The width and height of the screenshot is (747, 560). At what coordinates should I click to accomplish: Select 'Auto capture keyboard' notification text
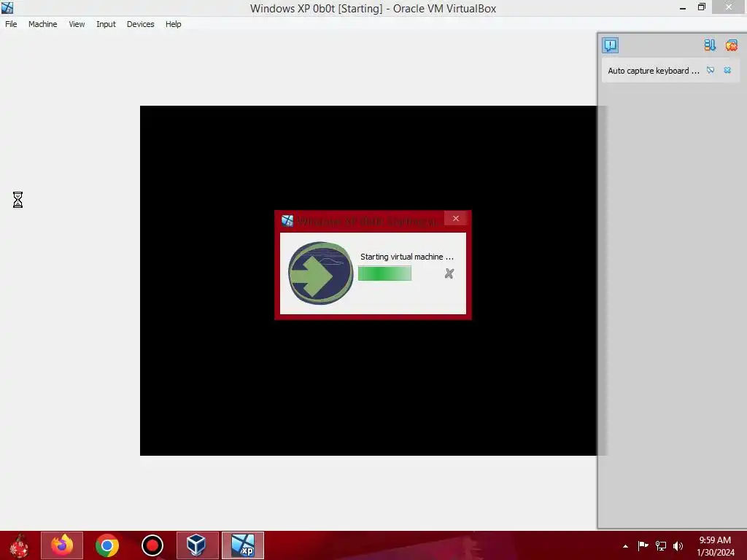[x=653, y=71]
